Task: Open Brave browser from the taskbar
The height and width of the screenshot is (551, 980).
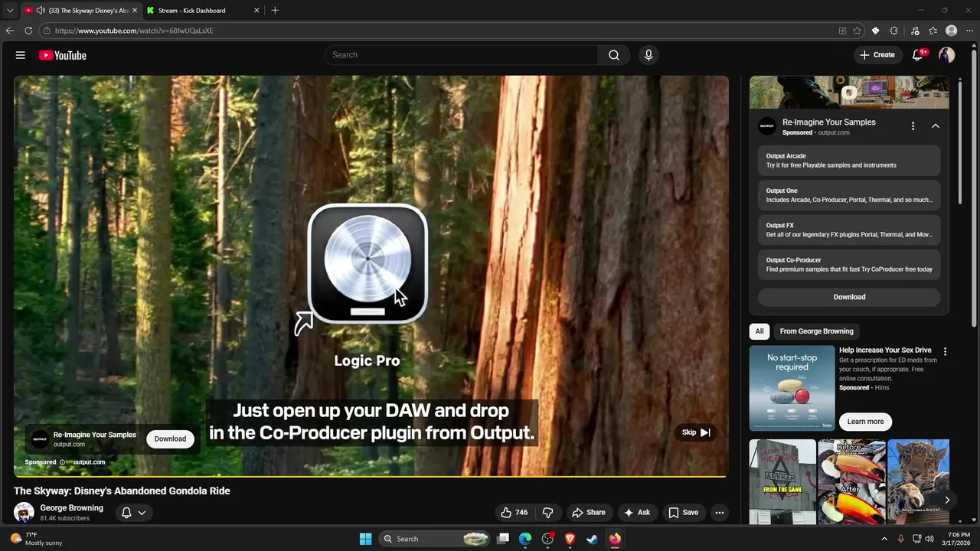Action: [570, 539]
